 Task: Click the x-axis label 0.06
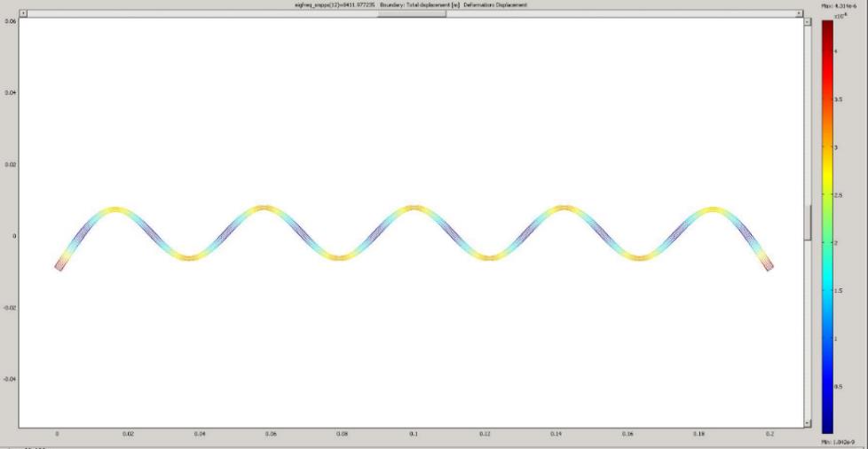coord(271,435)
